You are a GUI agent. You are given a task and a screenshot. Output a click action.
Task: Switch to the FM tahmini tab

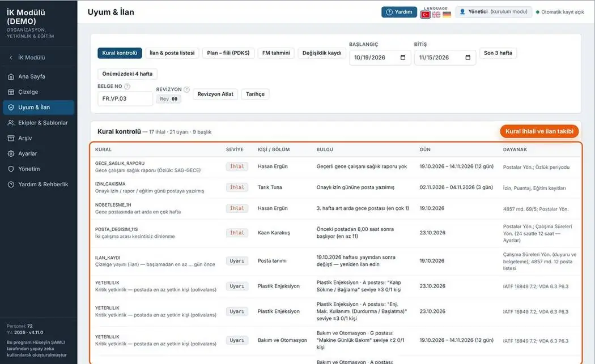[x=276, y=53]
